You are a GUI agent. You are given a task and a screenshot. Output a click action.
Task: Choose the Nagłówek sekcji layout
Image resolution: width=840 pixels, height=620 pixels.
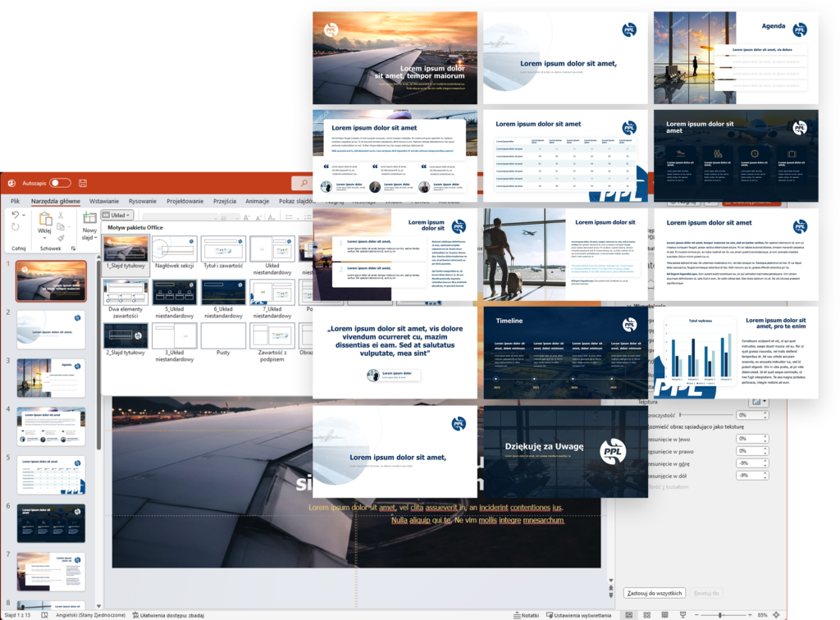174,252
